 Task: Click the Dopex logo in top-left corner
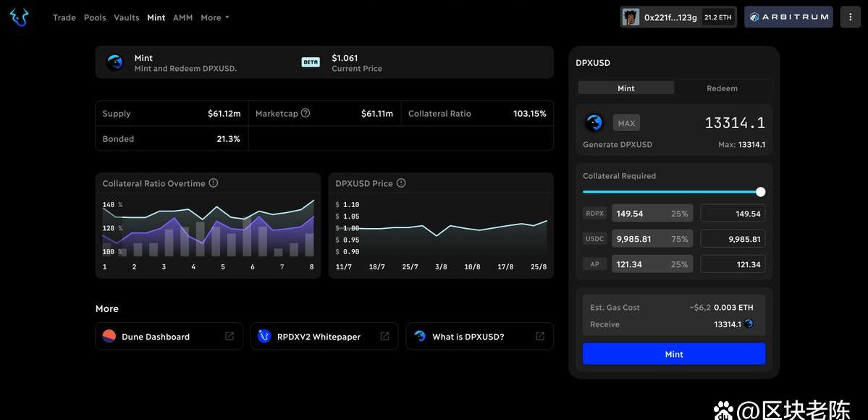20,17
